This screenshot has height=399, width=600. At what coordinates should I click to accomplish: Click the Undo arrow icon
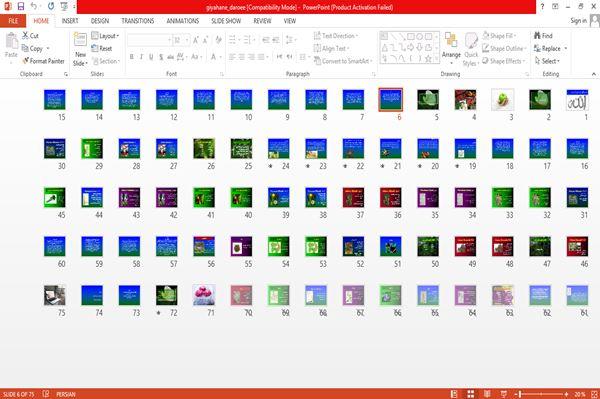34,6
